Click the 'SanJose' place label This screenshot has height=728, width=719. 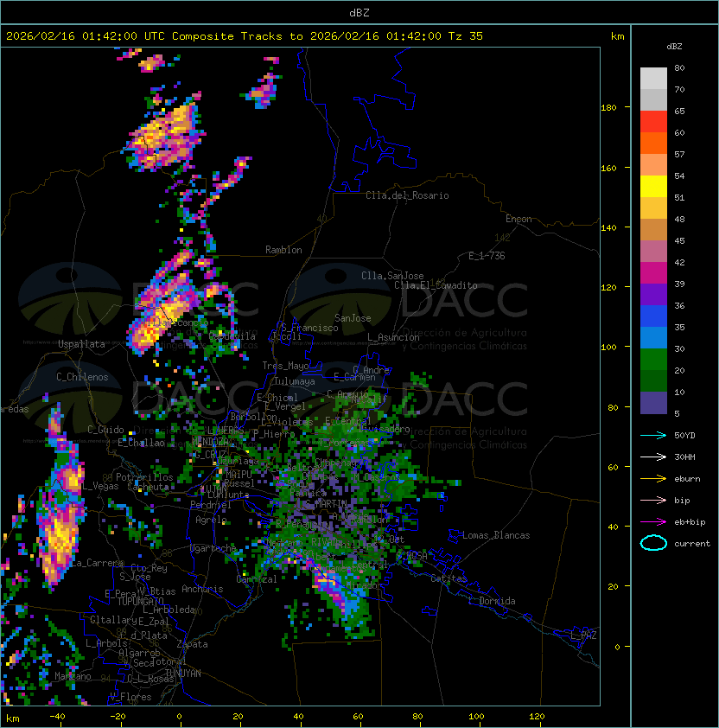(353, 318)
